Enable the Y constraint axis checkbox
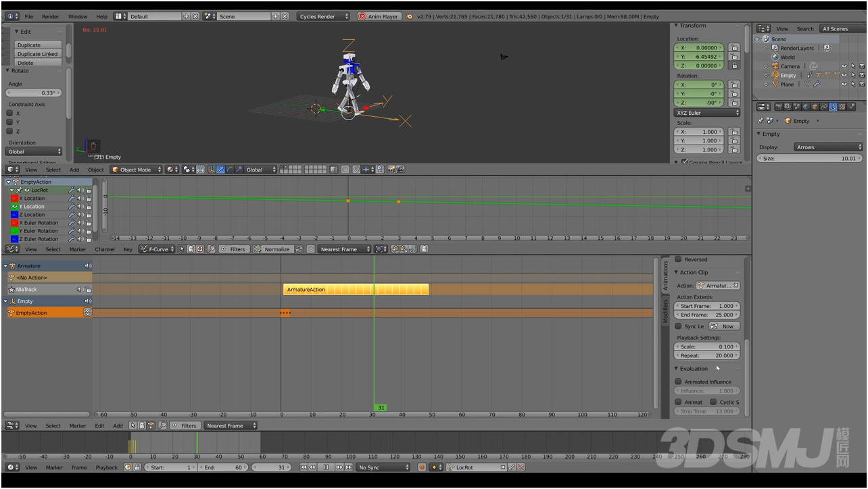Screen dimensions: 868x489 pyautogui.click(x=9, y=122)
